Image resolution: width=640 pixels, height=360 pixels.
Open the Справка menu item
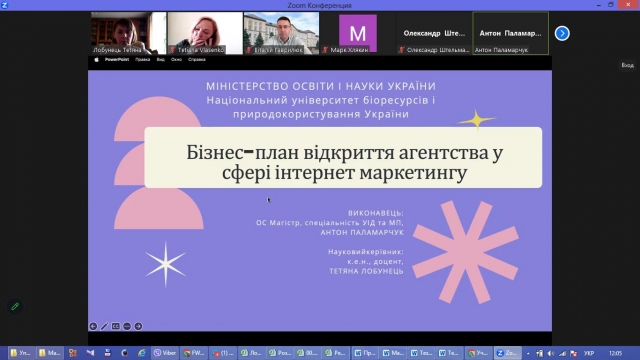pyautogui.click(x=197, y=60)
